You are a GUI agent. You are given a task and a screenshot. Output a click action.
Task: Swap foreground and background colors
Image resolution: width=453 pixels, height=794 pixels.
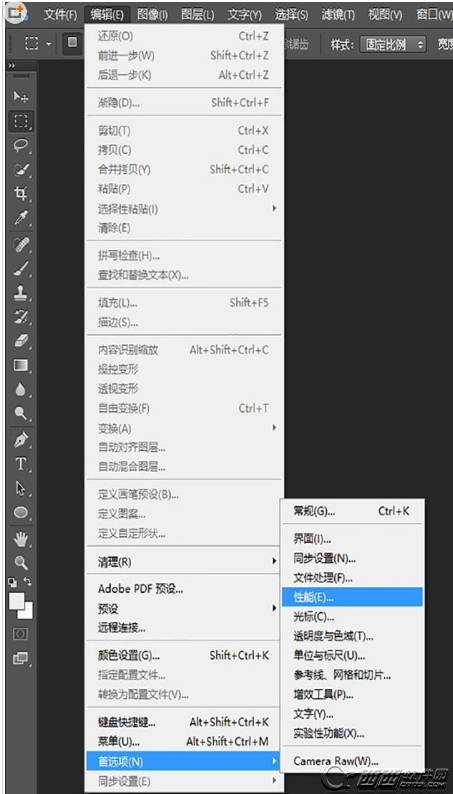28,582
